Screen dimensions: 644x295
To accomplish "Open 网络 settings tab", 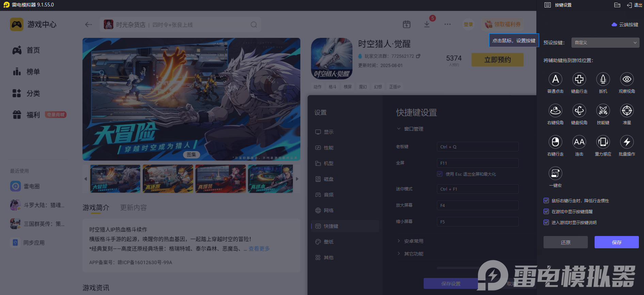I will coord(345,210).
